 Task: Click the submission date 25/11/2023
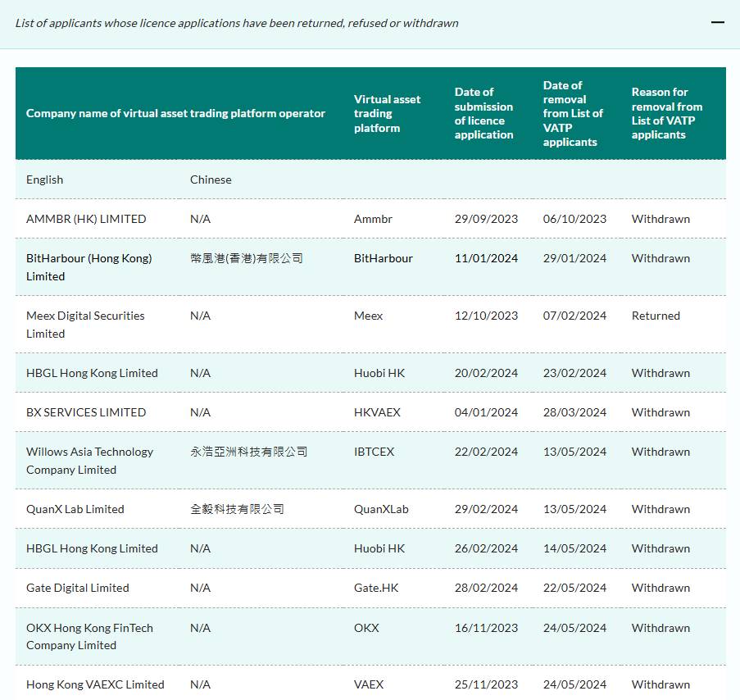coord(486,685)
